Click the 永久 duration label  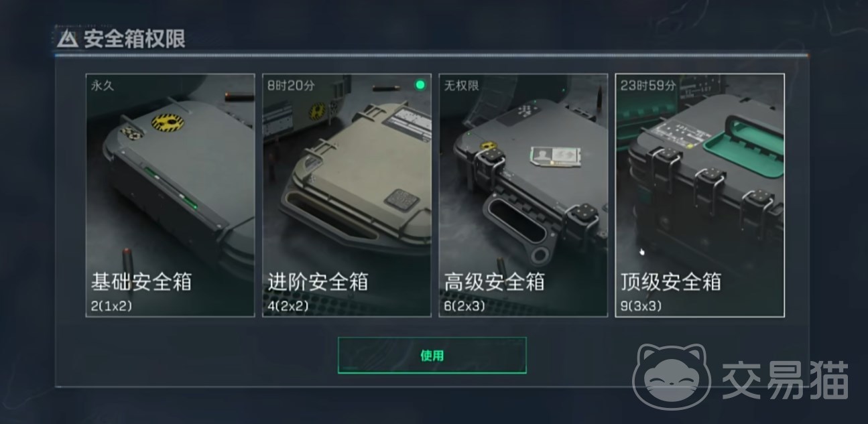pos(103,86)
